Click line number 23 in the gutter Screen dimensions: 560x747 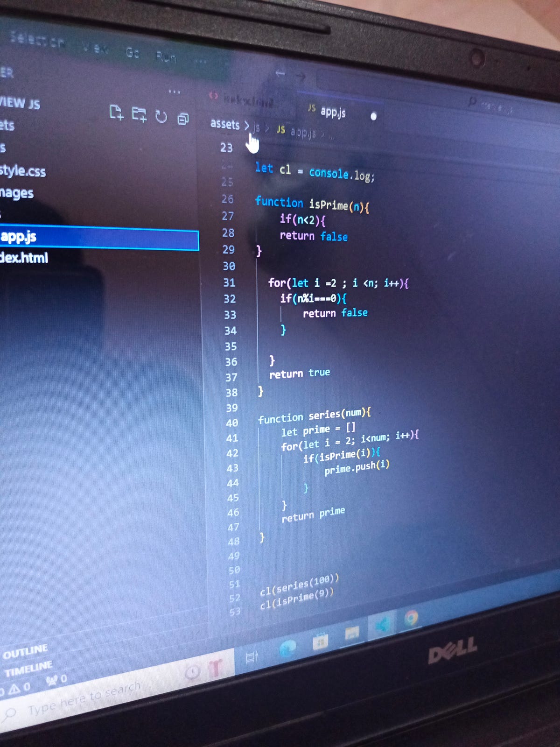pos(226,148)
